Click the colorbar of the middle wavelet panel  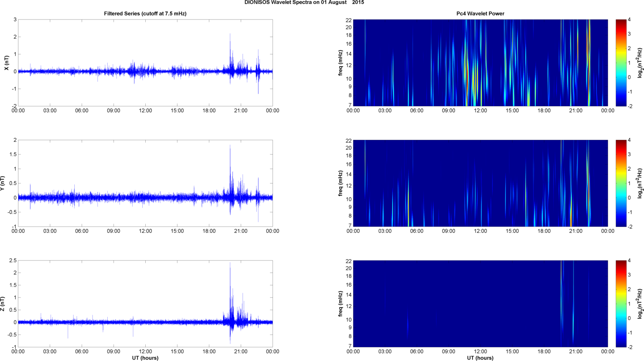pos(621,183)
